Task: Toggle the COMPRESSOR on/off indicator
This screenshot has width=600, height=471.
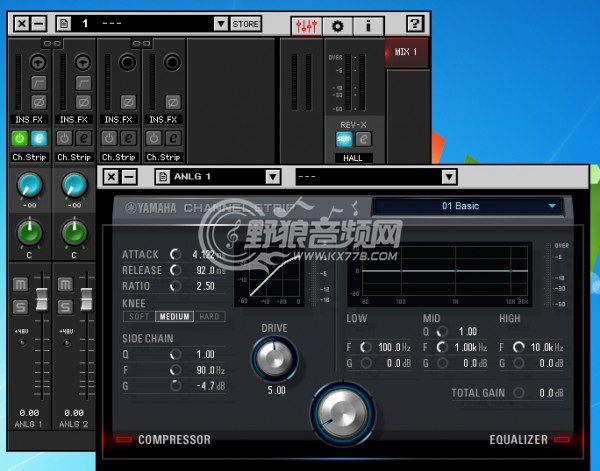Action: click(124, 439)
